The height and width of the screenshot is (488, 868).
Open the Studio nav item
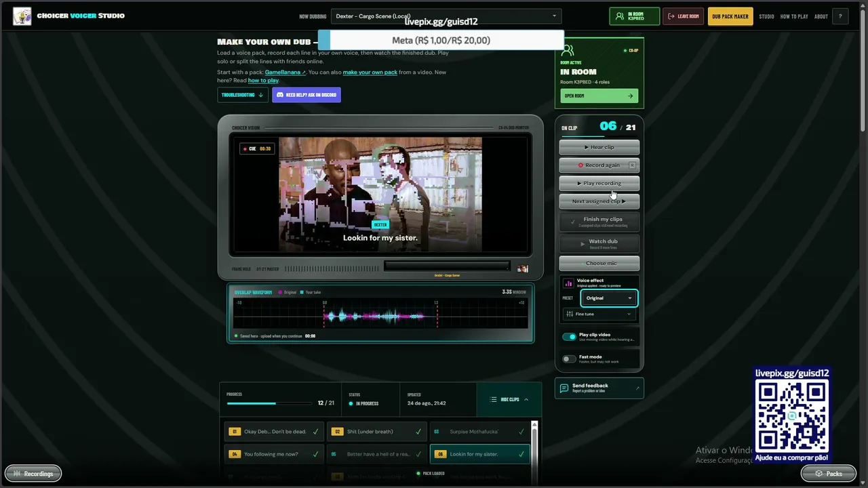tap(766, 16)
